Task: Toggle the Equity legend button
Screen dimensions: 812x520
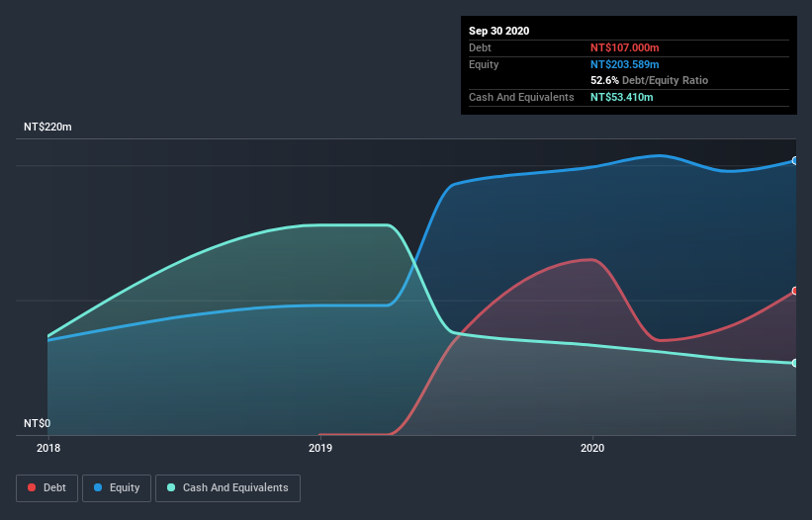Action: (117, 488)
